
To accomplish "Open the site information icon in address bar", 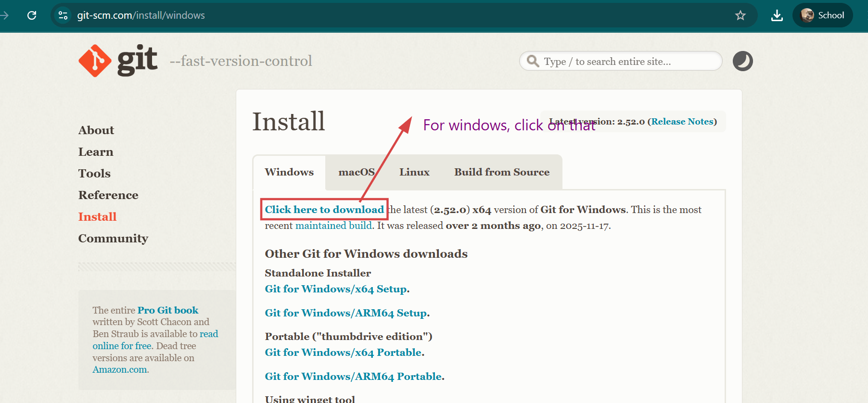I will [x=63, y=15].
